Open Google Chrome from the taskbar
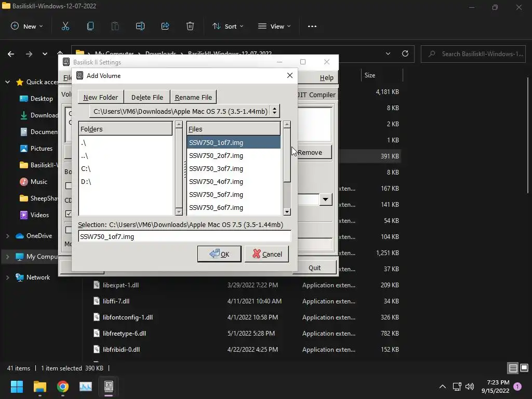 click(63, 387)
